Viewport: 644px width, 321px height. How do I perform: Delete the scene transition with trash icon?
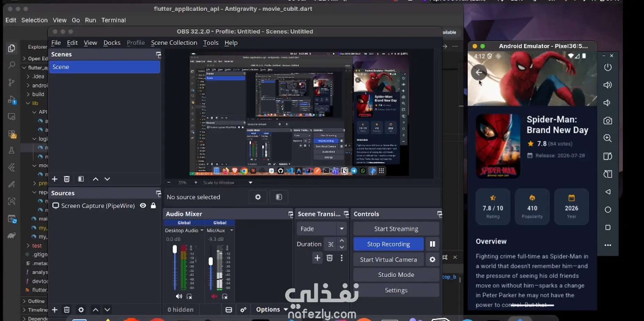pos(330,258)
